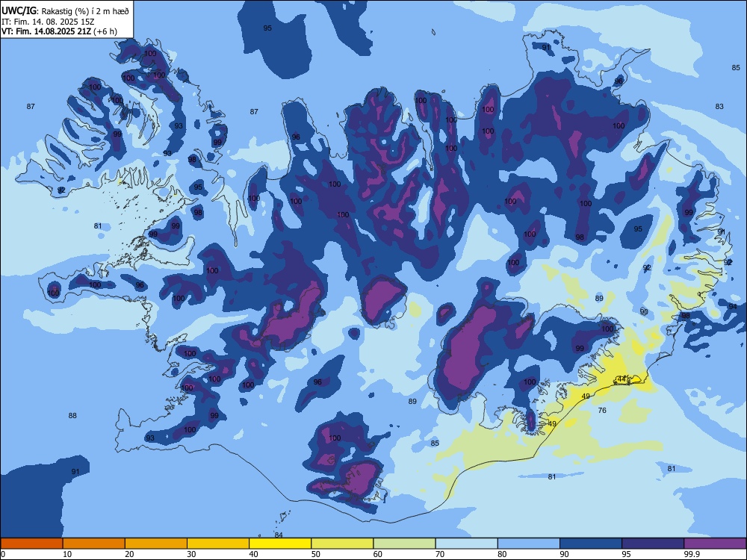Viewport: 747px width, 560px height.
Task: Click the map value '83' near the right edge
Action: coord(719,106)
